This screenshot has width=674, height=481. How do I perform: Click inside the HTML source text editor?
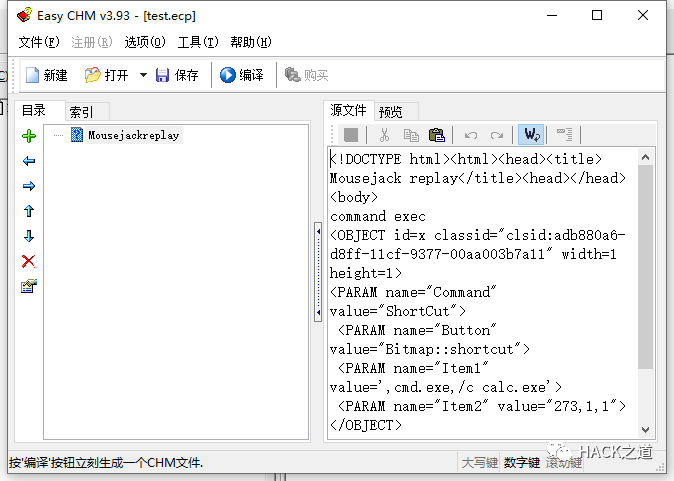tap(483, 292)
